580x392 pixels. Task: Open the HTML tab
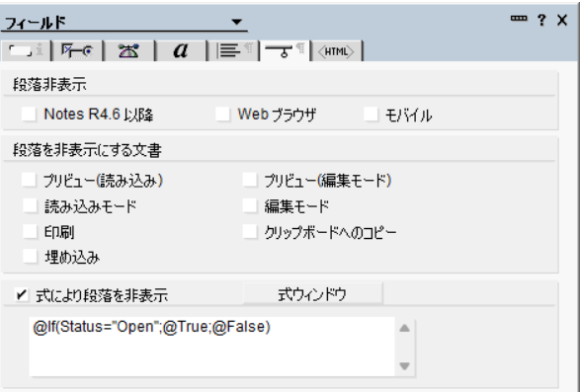[x=336, y=51]
